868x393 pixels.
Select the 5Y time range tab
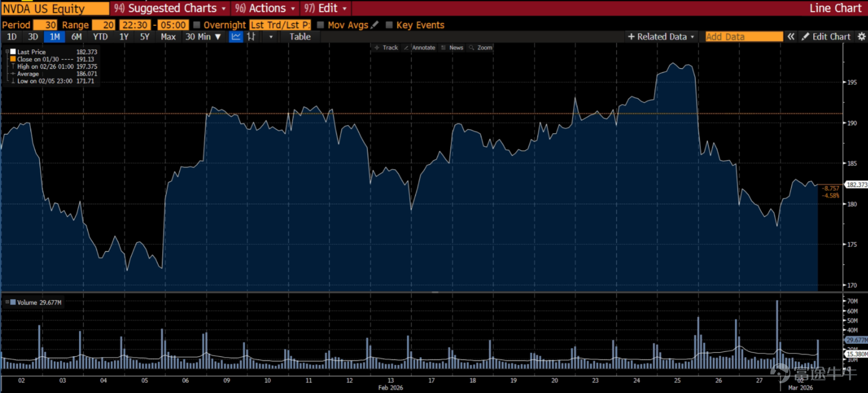point(145,37)
